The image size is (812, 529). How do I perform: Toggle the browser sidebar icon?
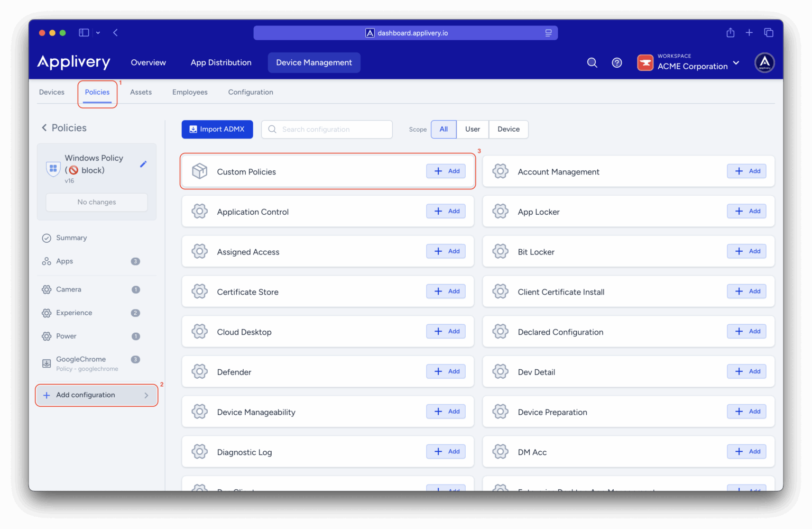click(84, 33)
